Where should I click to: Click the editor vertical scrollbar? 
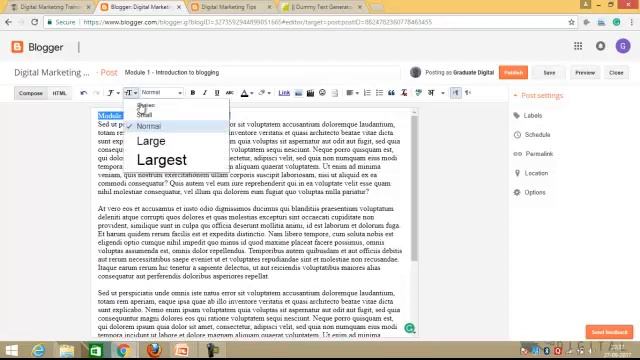click(414, 189)
